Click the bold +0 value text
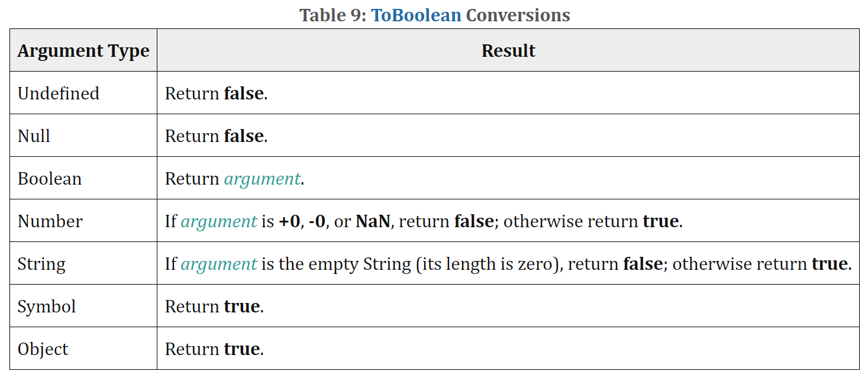Screen dimensions: 868x371 [289, 221]
